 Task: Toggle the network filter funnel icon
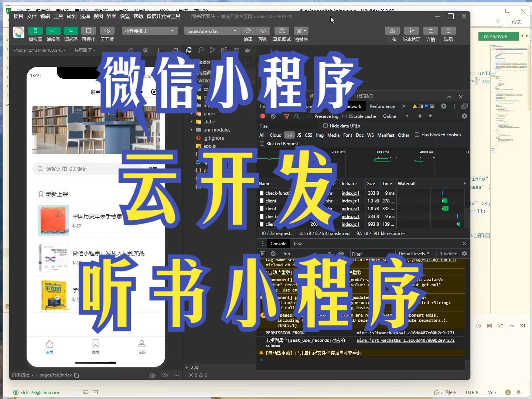coord(286,116)
